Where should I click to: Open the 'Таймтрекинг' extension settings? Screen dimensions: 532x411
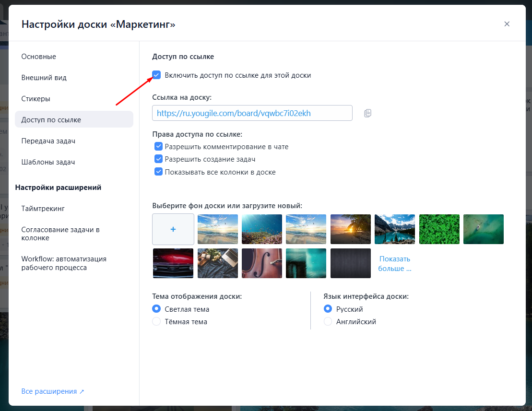tap(74, 209)
